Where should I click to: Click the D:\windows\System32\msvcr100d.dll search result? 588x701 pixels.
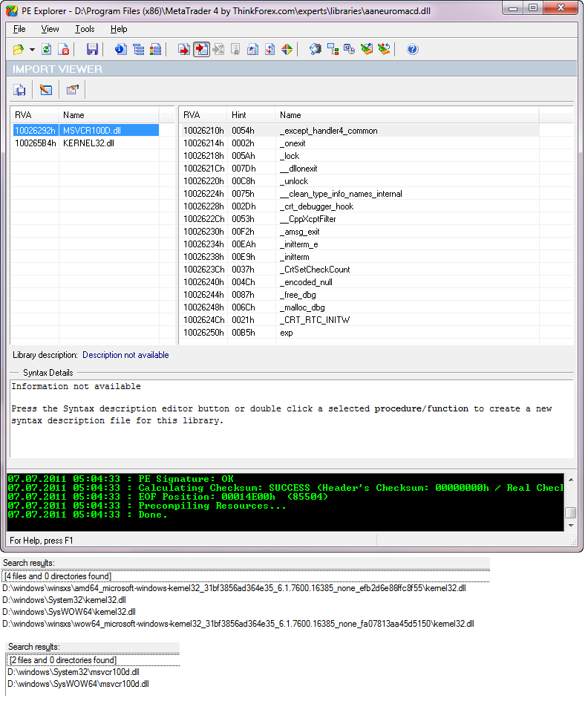click(x=73, y=672)
